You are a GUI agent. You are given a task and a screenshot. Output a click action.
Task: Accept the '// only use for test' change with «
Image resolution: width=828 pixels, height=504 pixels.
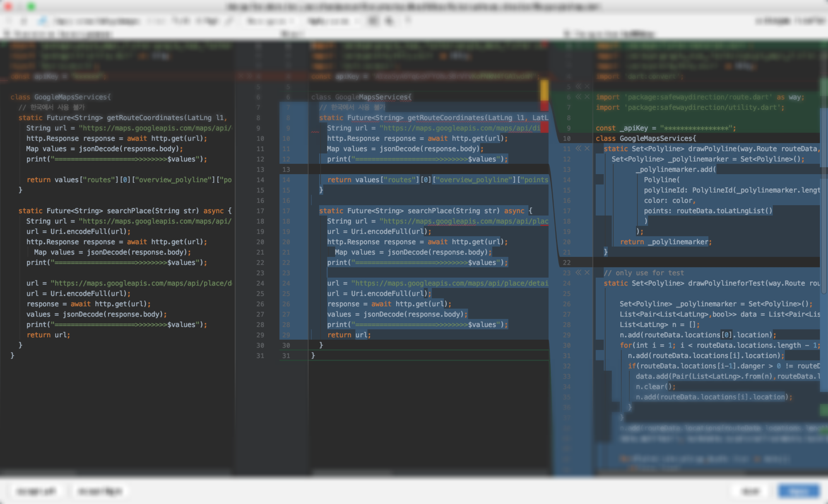coord(578,273)
